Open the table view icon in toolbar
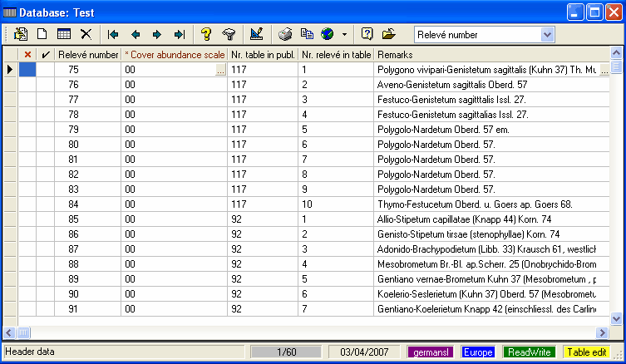Viewport: 626px width, 364px height. (x=63, y=34)
